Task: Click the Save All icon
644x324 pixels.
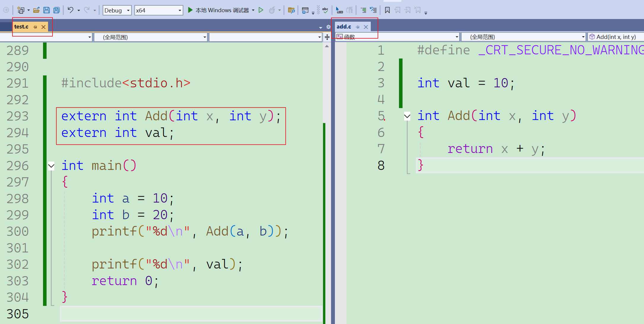Action: pyautogui.click(x=56, y=10)
